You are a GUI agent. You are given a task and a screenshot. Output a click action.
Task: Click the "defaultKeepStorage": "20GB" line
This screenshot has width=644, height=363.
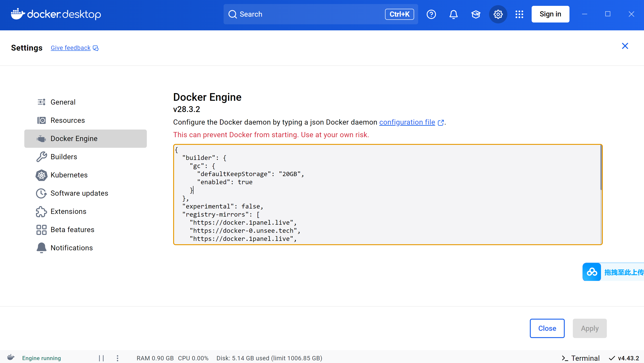click(x=250, y=174)
